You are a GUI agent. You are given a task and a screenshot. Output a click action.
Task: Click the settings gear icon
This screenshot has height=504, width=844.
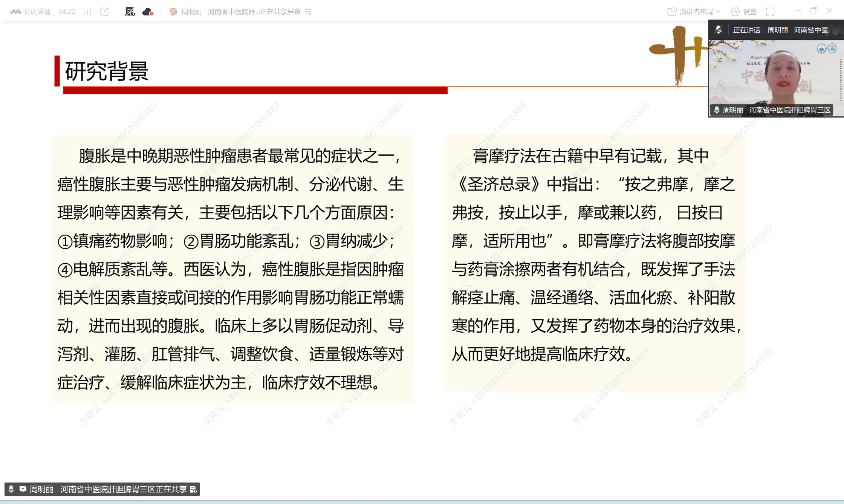[735, 12]
